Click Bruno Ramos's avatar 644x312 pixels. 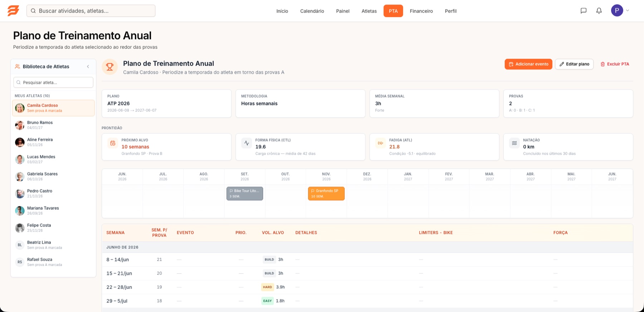[x=20, y=125]
